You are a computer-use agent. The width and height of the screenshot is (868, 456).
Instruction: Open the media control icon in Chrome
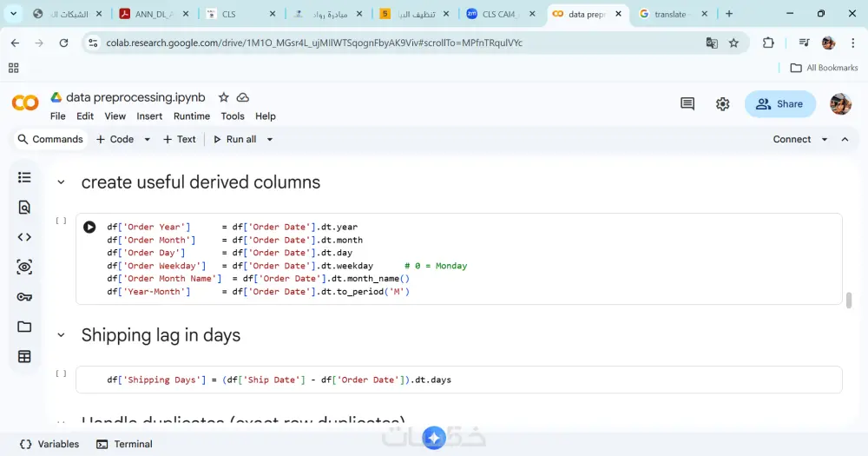805,43
